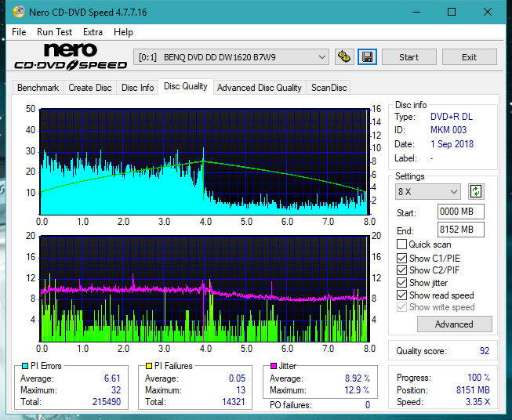Image resolution: width=512 pixels, height=420 pixels.
Task: Click the upper PI Errors graph
Action: (205, 161)
